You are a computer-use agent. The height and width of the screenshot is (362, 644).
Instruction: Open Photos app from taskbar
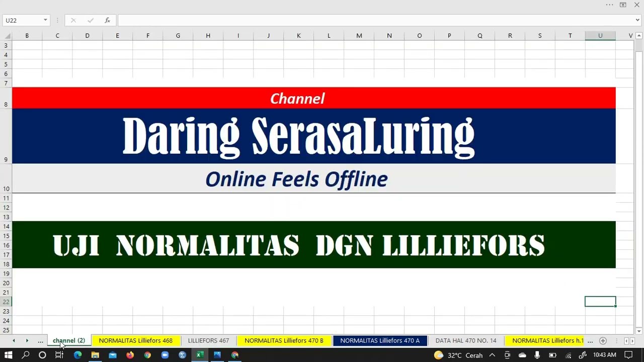click(217, 355)
